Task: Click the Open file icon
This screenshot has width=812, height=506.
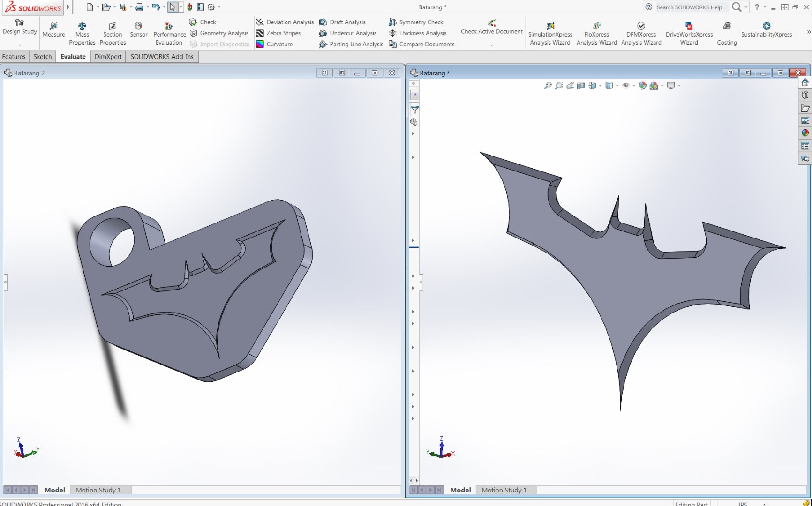Action: point(106,7)
